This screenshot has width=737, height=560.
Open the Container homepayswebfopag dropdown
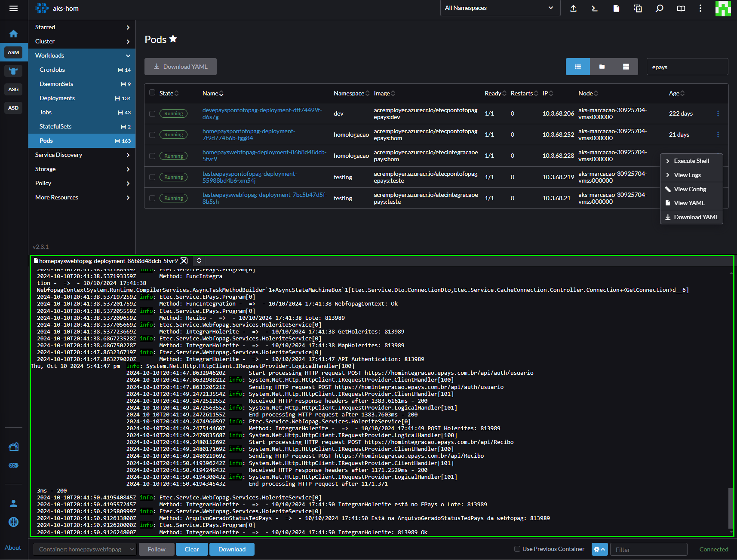(85, 549)
